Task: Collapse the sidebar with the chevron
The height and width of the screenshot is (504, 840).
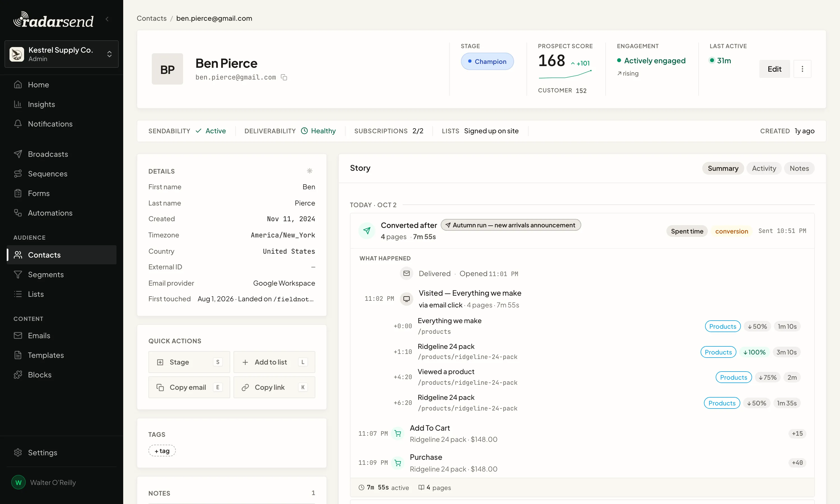Action: [107, 19]
